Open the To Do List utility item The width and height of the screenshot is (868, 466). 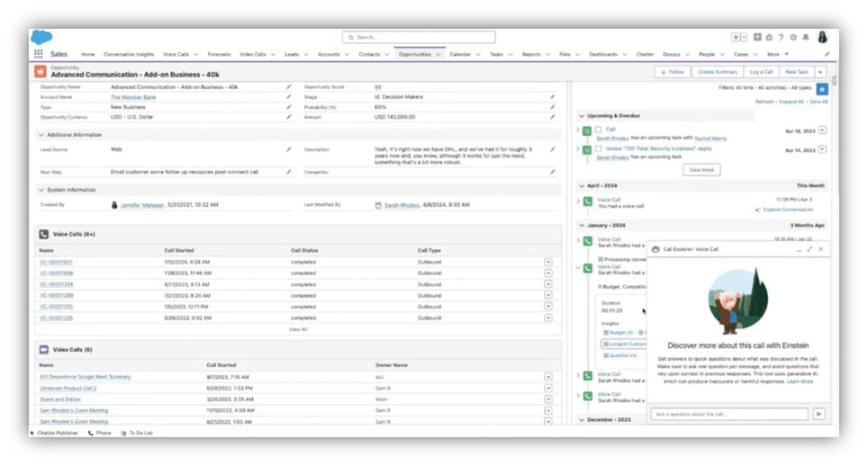click(137, 433)
